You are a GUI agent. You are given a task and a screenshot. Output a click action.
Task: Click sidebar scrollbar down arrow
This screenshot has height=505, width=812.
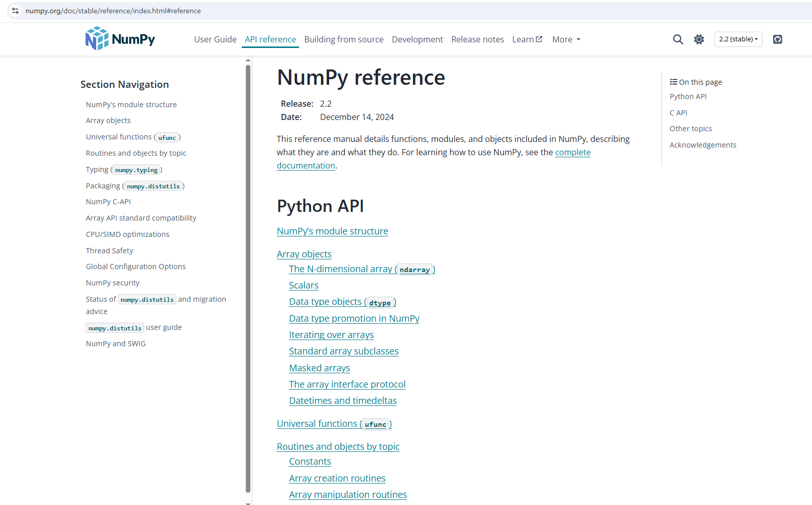click(248, 503)
